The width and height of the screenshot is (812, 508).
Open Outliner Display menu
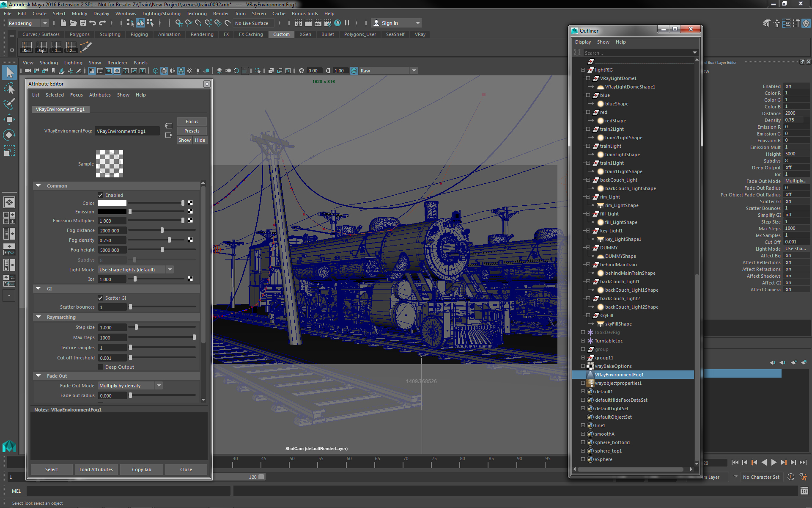(583, 42)
